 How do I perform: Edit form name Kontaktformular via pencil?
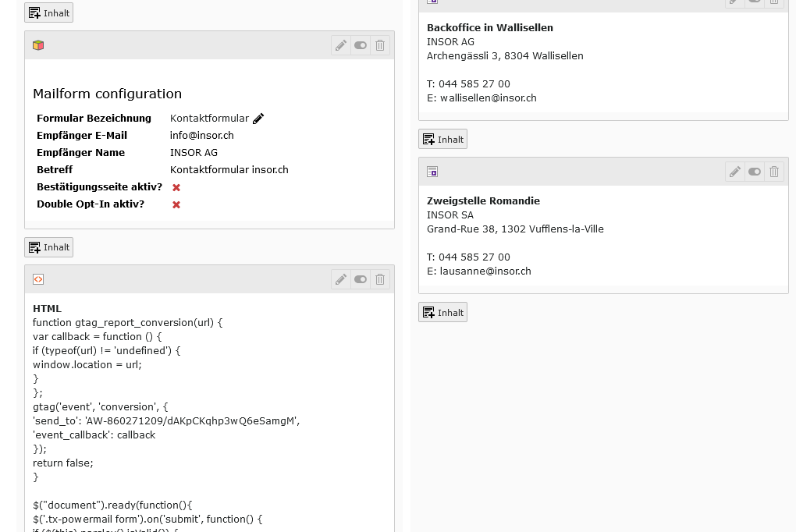258,119
